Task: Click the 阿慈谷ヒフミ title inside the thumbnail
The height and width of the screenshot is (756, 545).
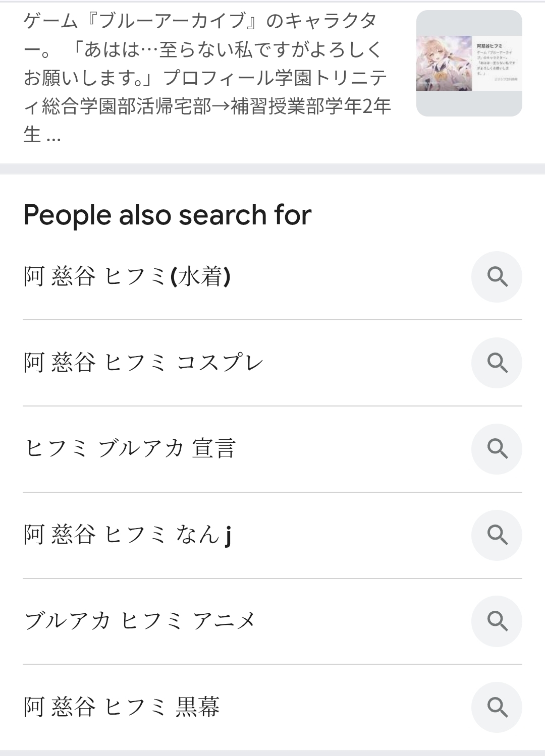Action: coord(489,46)
